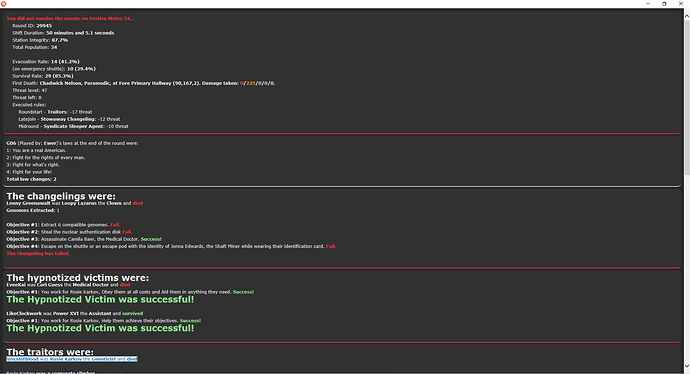Click 'Evacuation Rate: 14 (41.2%)'
This screenshot has width=690, height=374.
[x=46, y=62]
